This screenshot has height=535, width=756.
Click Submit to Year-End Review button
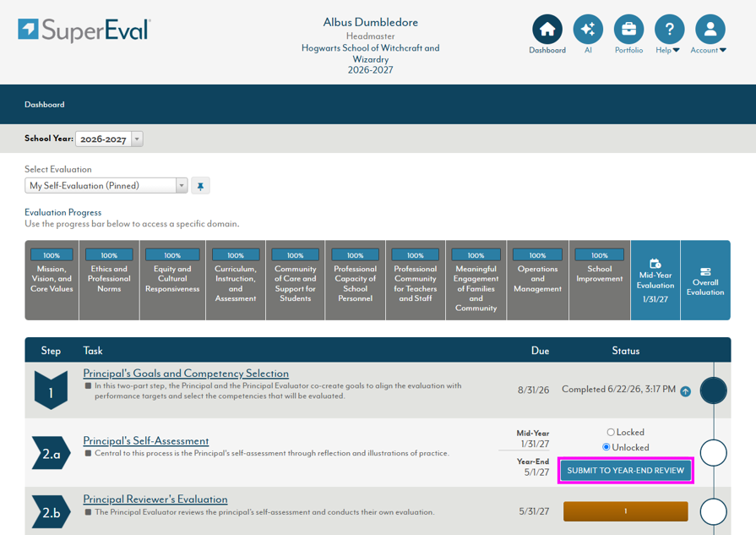coord(625,471)
